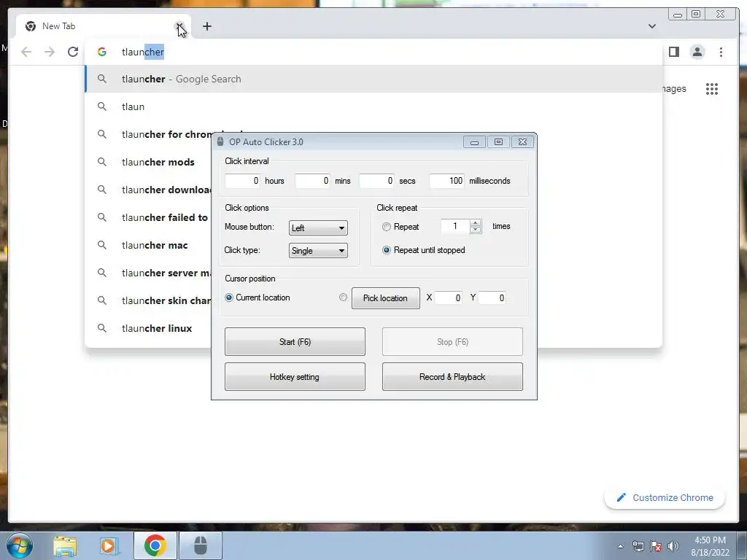Click the hours interval field

[242, 181]
